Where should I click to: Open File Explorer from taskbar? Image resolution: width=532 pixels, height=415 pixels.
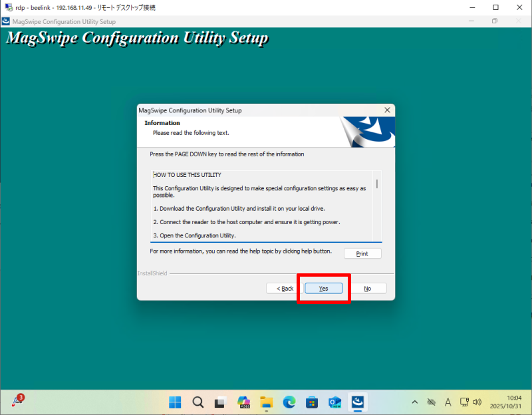266,402
